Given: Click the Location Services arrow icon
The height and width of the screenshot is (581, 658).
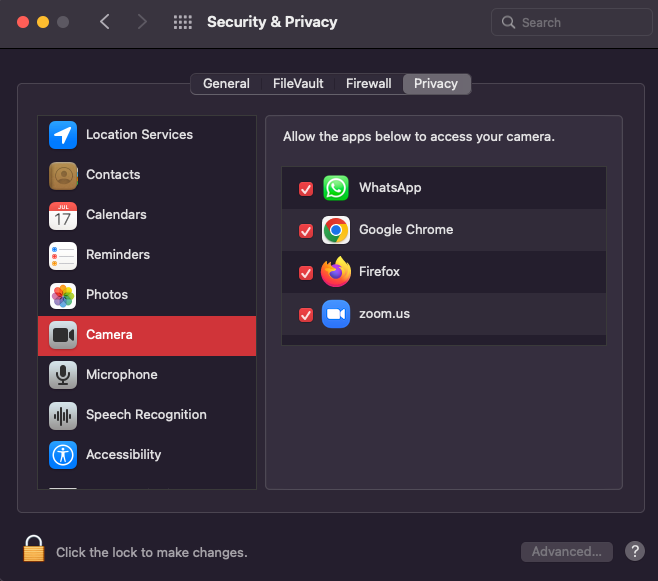Looking at the screenshot, I should coord(63,135).
